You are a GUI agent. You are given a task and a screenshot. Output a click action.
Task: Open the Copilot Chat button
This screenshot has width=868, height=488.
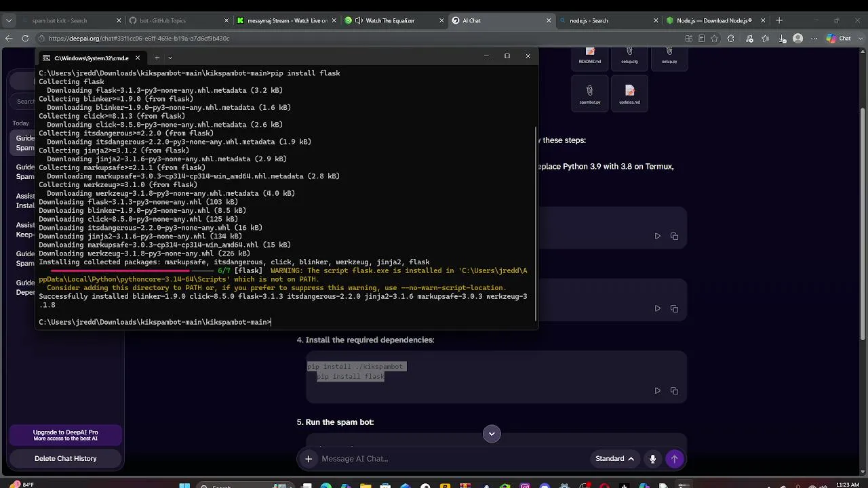coord(838,39)
